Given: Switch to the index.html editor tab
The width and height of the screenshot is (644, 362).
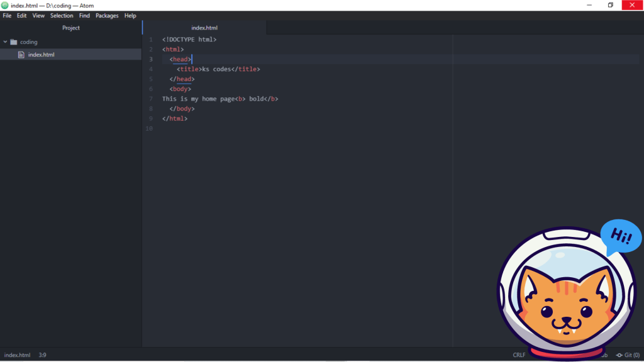Looking at the screenshot, I should [x=204, y=28].
